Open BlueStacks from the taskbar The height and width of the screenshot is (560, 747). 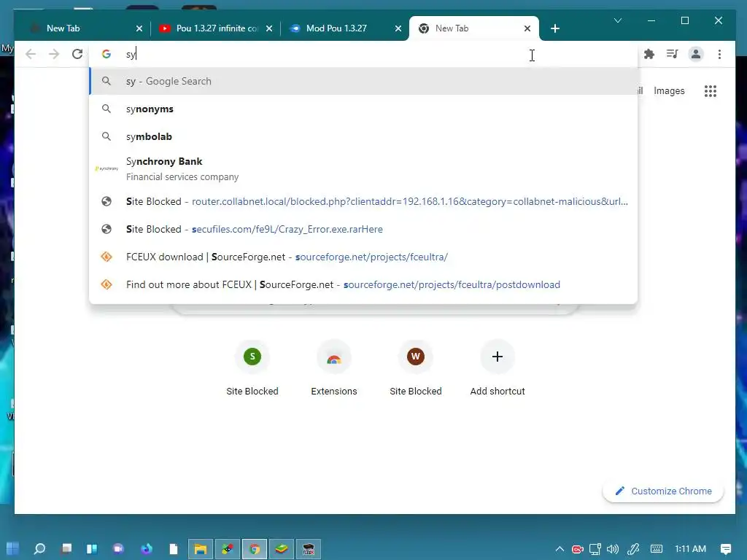(x=282, y=549)
